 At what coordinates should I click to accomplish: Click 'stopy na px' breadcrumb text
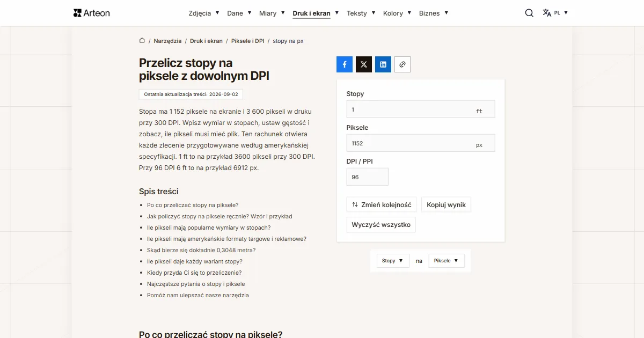[288, 41]
